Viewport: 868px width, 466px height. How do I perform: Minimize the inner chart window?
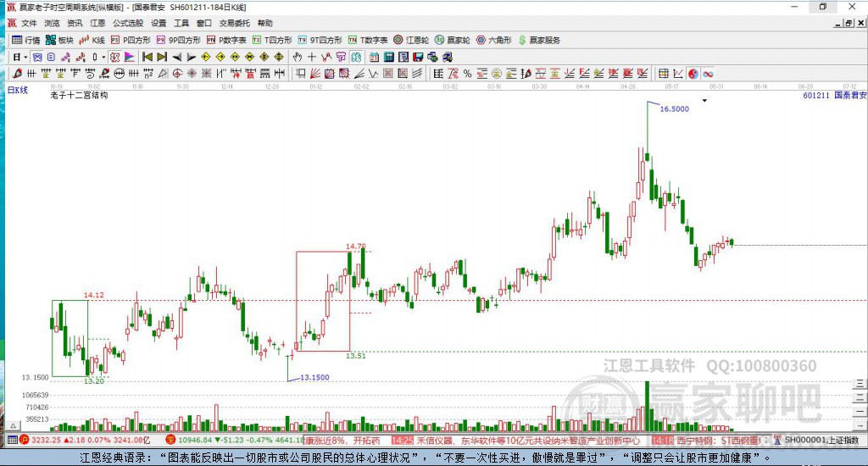point(838,23)
